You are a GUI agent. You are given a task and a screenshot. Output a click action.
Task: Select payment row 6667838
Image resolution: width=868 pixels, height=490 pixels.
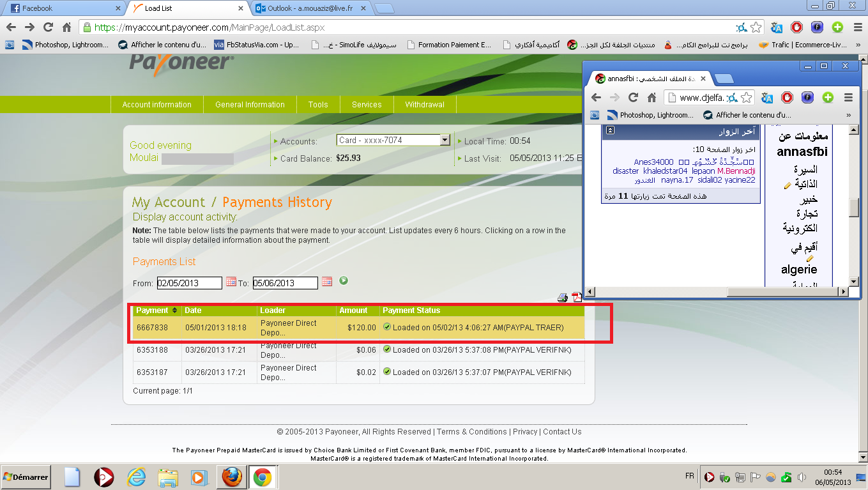(x=359, y=328)
